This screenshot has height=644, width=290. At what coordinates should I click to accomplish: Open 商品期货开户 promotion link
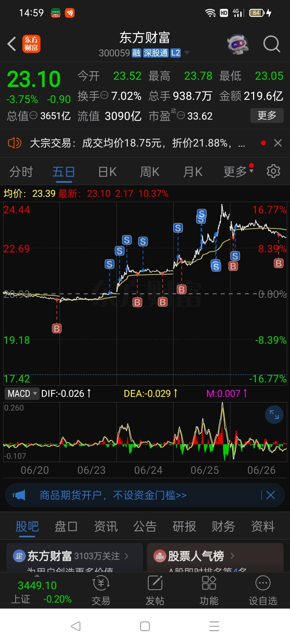pyautogui.click(x=113, y=495)
